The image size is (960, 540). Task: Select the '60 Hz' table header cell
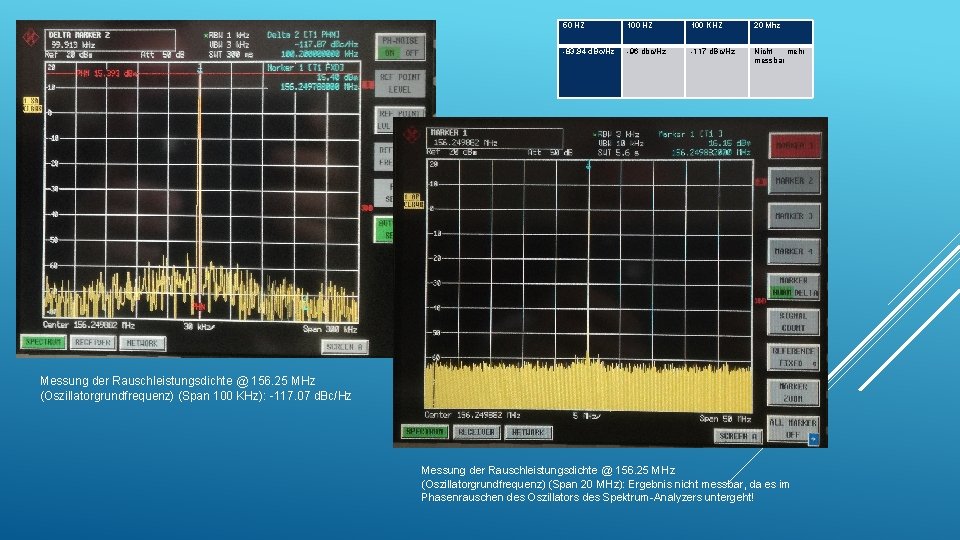click(590, 32)
